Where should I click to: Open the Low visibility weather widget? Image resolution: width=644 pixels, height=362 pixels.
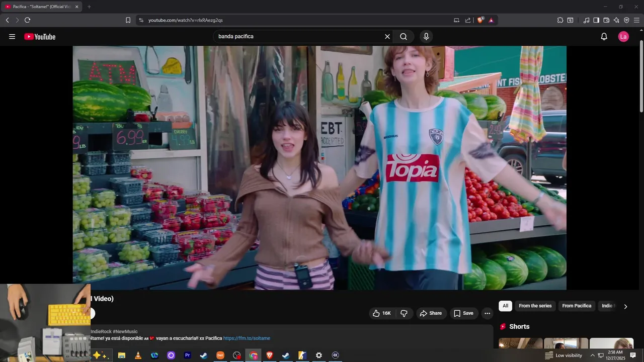coord(563,355)
